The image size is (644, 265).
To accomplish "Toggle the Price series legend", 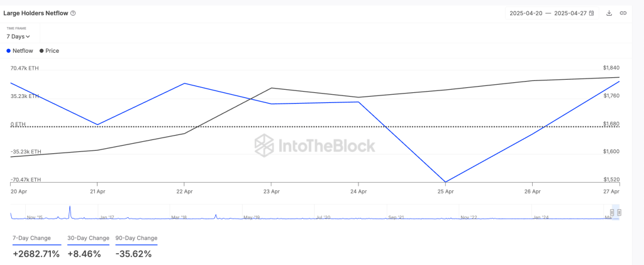I will (50, 51).
